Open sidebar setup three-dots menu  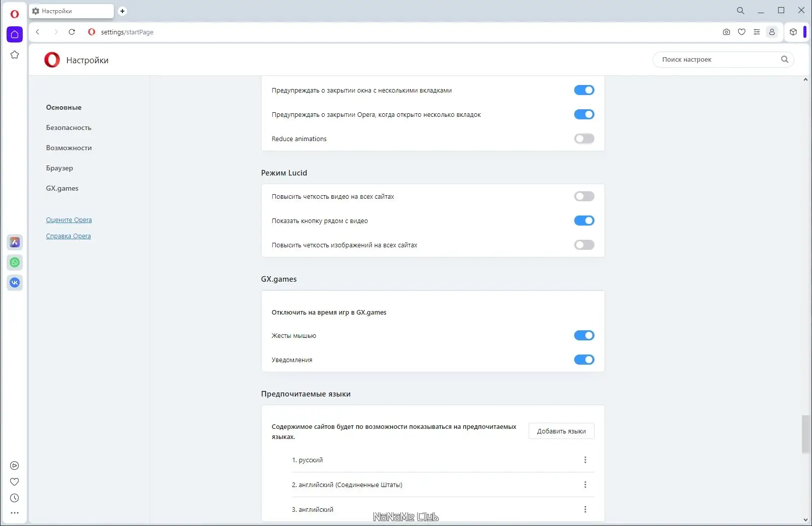15,513
